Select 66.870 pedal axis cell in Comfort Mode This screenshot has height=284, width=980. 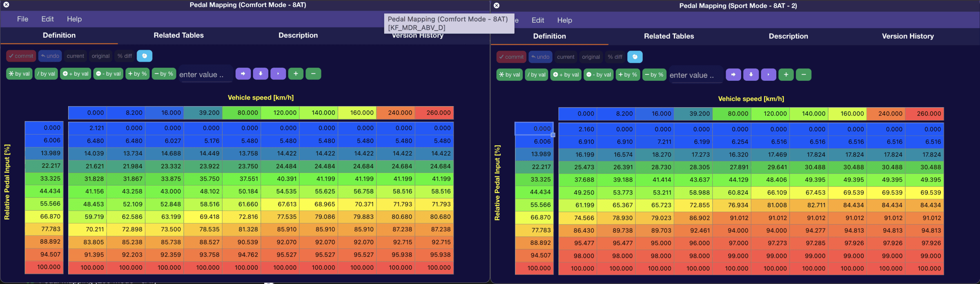coord(44,216)
